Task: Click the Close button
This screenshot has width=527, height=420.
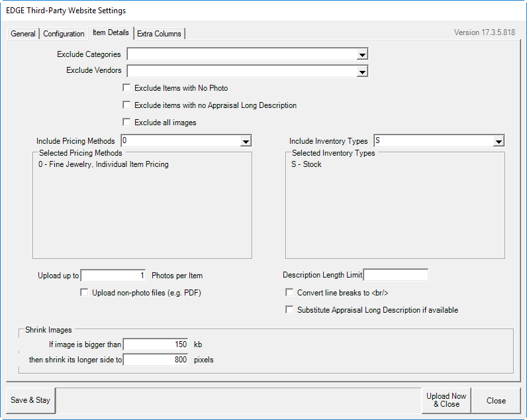Action: 496,401
